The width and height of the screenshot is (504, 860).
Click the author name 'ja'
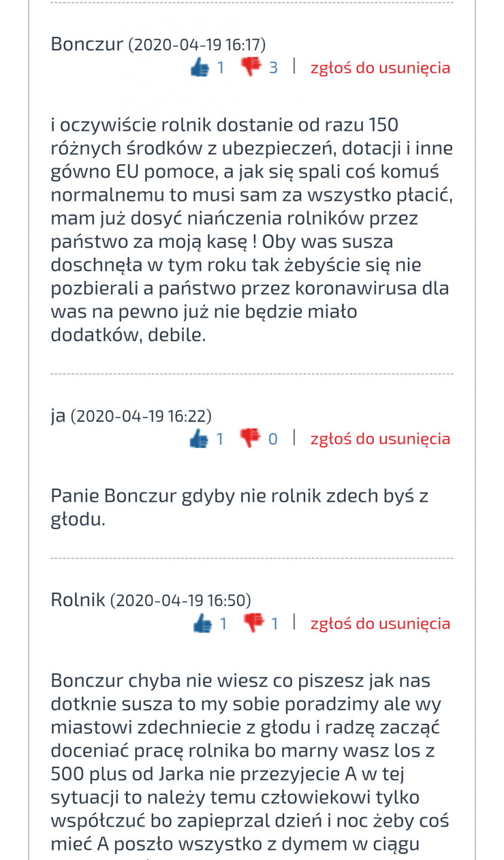[x=58, y=415]
